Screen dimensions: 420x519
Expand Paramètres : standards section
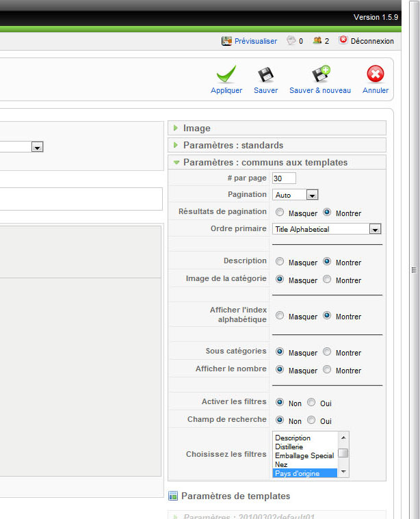point(277,146)
